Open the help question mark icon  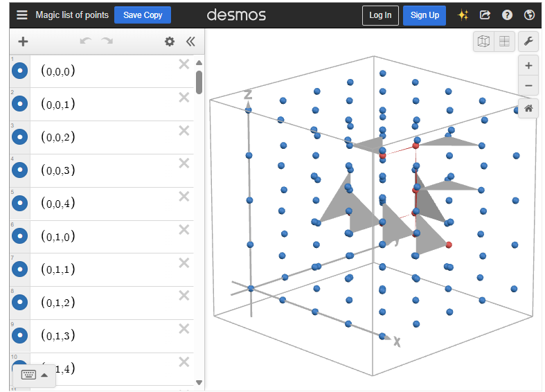tap(507, 15)
